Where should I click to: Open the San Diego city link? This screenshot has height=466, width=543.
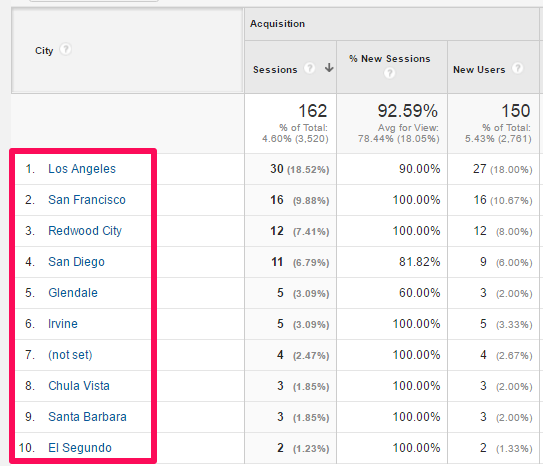pyautogui.click(x=76, y=262)
